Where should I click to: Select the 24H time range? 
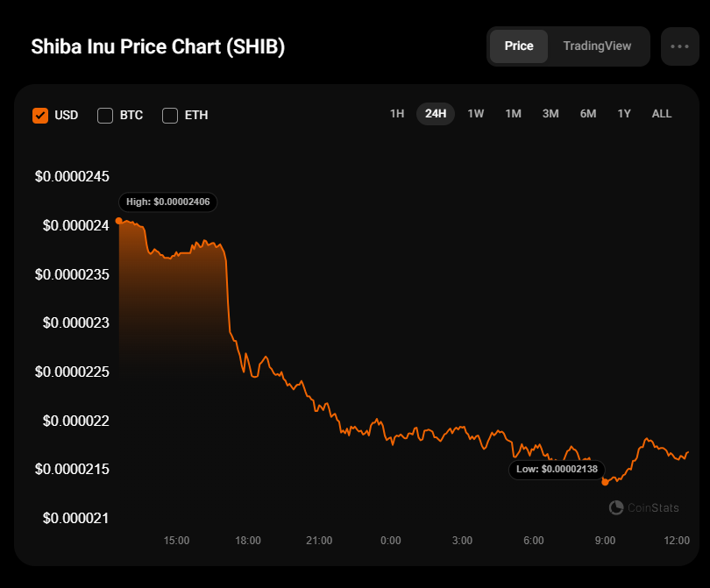tap(436, 114)
